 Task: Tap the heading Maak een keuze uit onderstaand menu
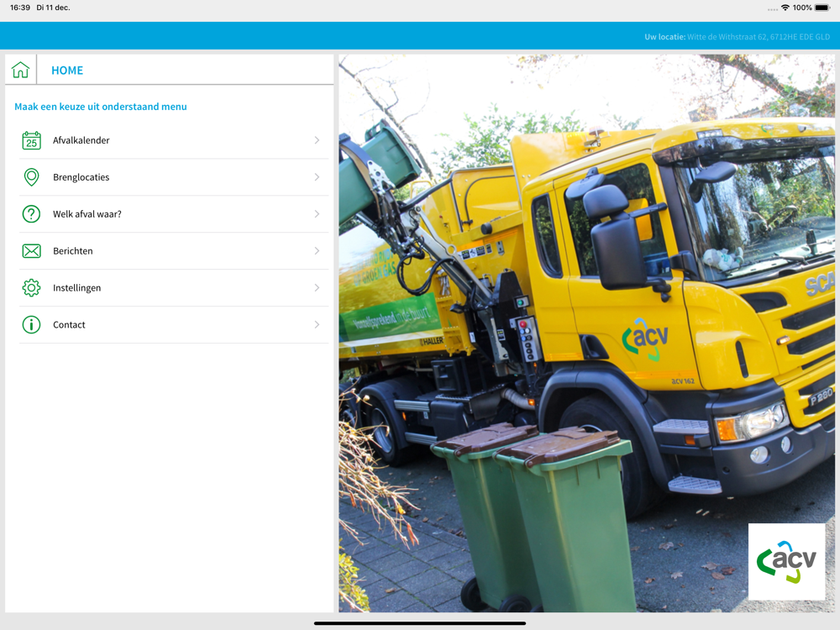(101, 107)
